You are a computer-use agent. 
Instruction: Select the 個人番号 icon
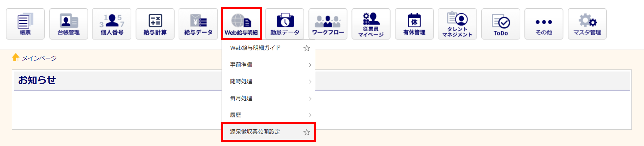coord(112,24)
